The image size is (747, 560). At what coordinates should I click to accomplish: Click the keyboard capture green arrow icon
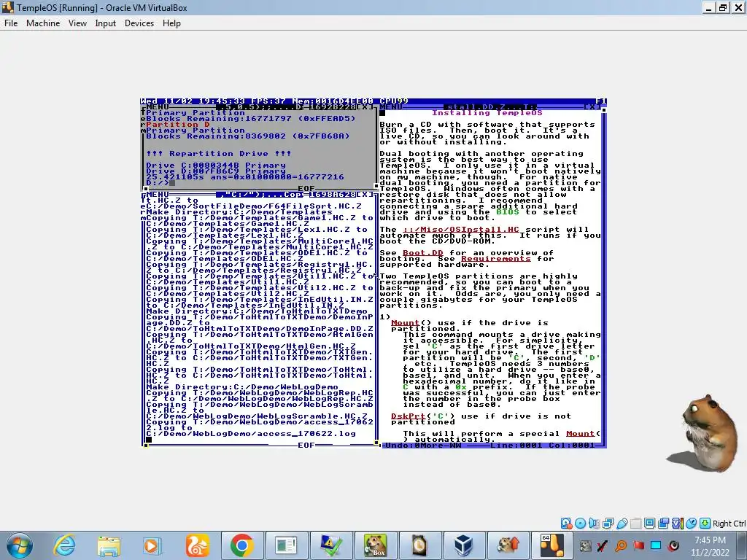tap(705, 524)
